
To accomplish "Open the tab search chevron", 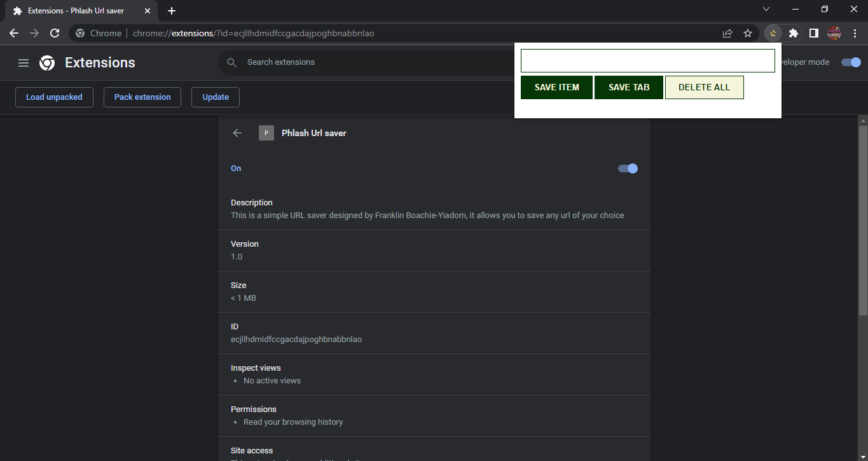I will click(766, 9).
